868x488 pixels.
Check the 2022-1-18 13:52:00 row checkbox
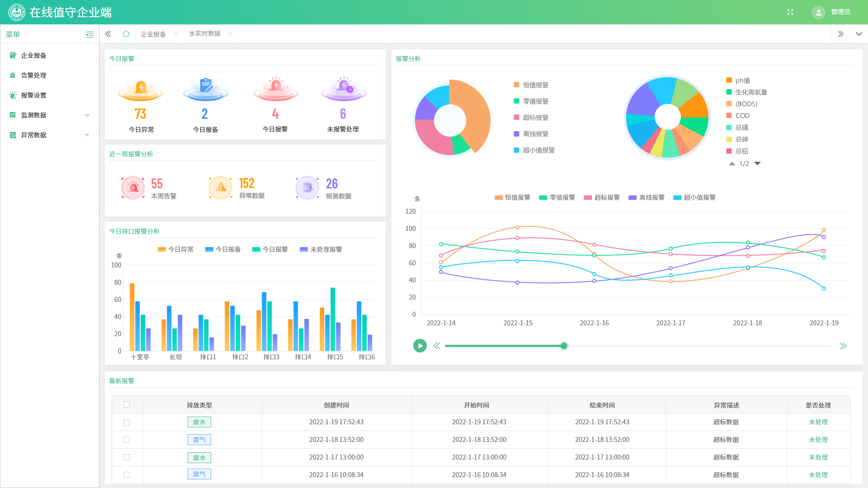(x=127, y=440)
